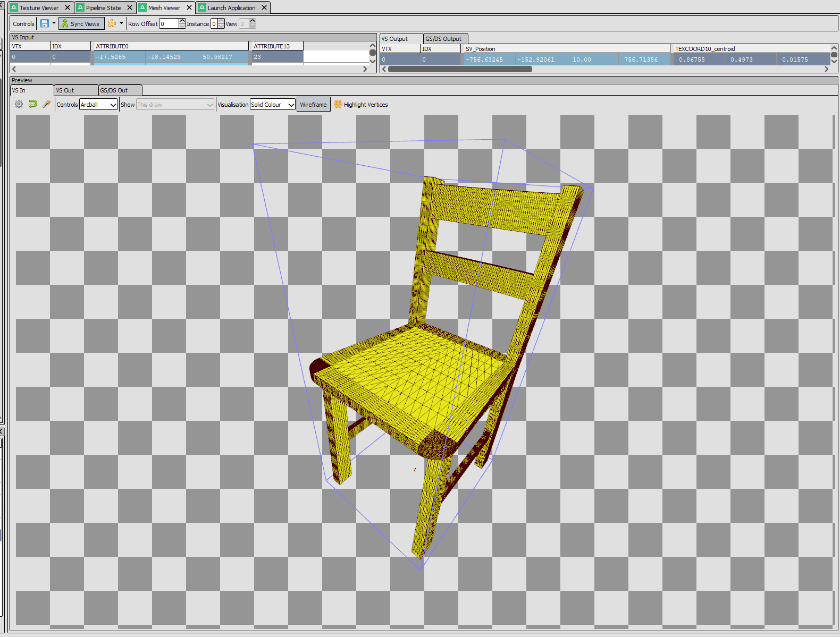
Task: Click the Instance number field
Action: coord(214,23)
